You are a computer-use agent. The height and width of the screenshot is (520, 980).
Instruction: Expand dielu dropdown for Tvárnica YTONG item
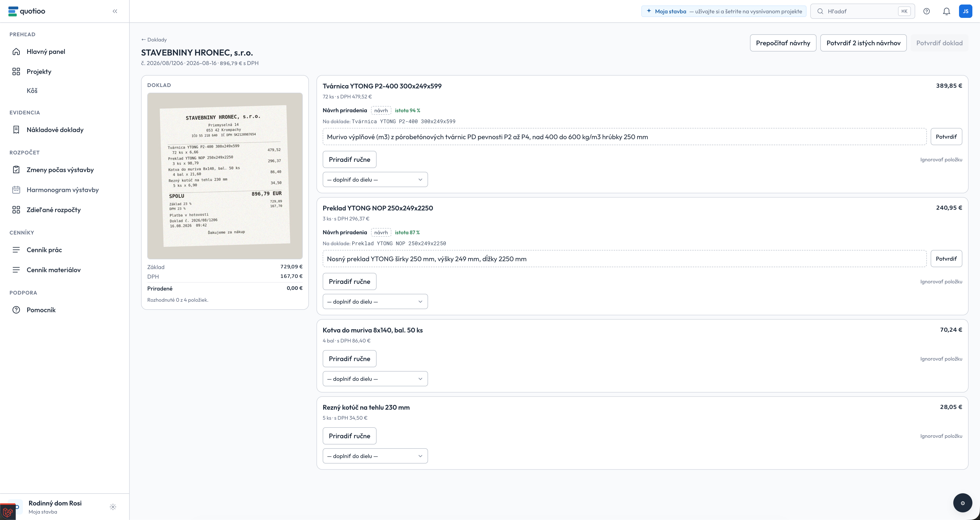pyautogui.click(x=375, y=179)
